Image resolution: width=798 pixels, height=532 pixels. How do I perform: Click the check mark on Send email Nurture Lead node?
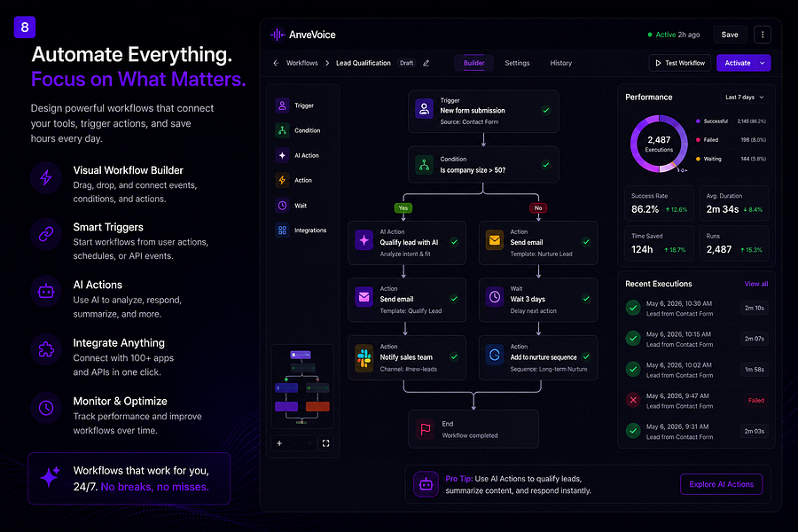(586, 242)
